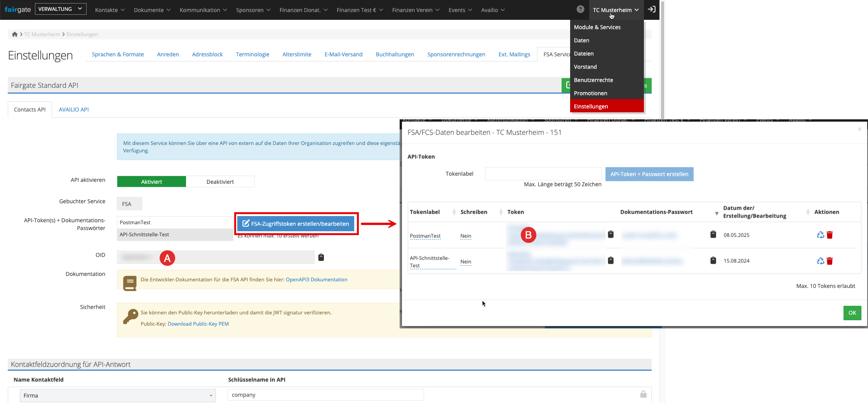Open the OpenAPI3 Dokumentation link
Screen dimensions: 868x403
click(x=317, y=279)
